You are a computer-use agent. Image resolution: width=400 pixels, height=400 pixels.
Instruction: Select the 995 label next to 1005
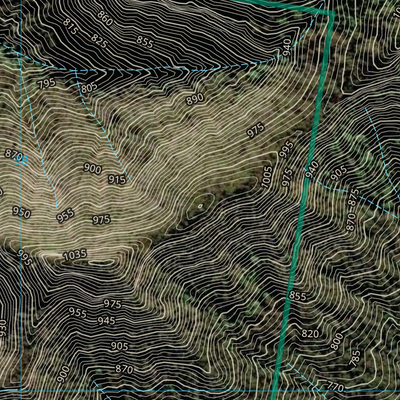click(287, 150)
